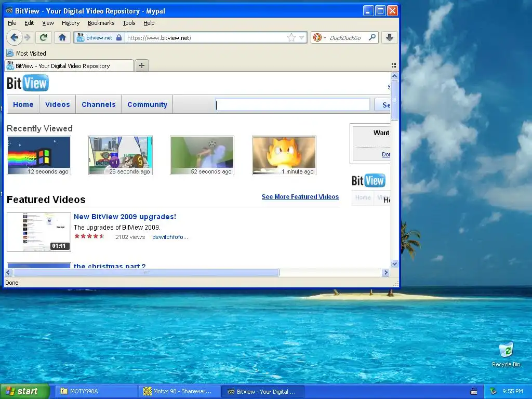
Task: Go to the Videos navigation tab
Action: (57, 104)
